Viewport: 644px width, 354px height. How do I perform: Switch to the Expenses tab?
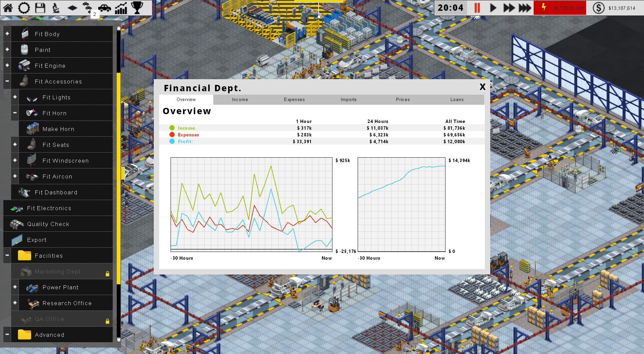tap(294, 99)
